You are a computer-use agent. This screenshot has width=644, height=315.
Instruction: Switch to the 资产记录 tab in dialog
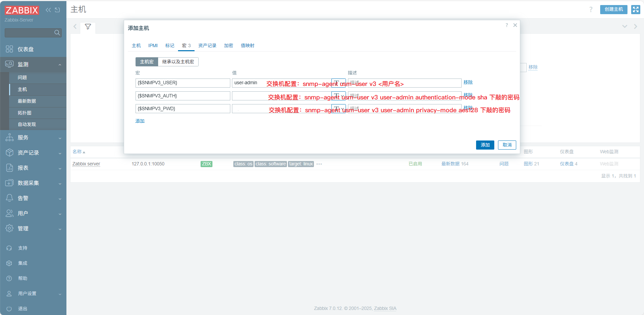pyautogui.click(x=207, y=45)
